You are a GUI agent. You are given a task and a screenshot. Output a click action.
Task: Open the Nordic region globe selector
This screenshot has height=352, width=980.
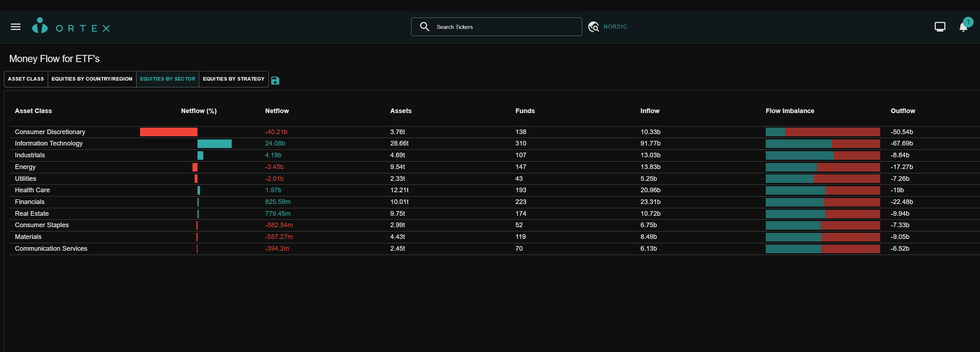(x=593, y=27)
